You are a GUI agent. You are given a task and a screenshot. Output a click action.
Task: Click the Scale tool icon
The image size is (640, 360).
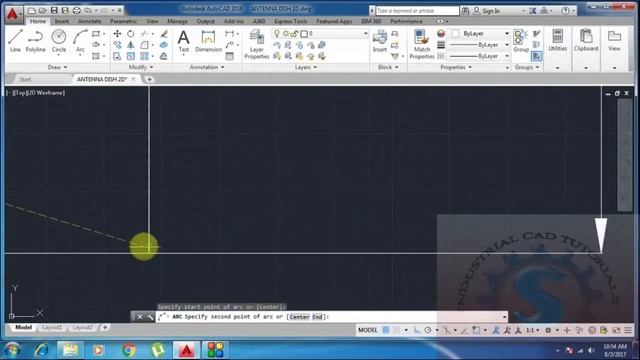131,56
